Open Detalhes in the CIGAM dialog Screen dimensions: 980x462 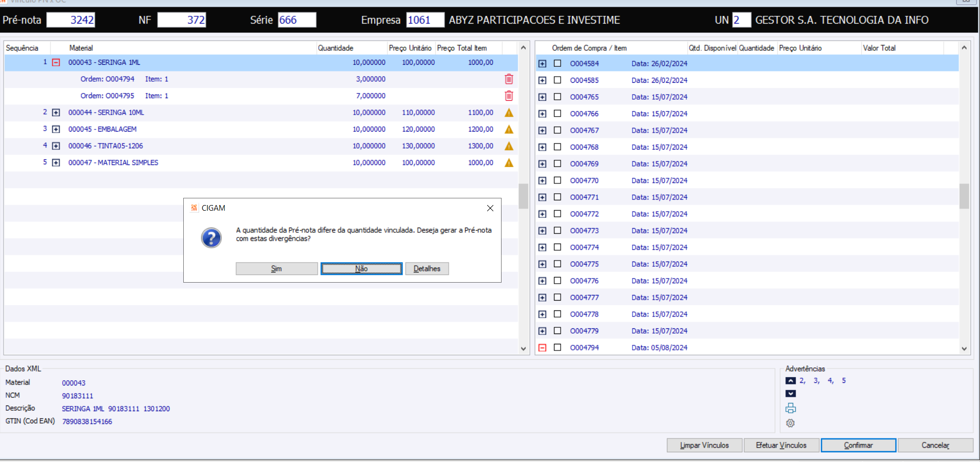coord(427,269)
